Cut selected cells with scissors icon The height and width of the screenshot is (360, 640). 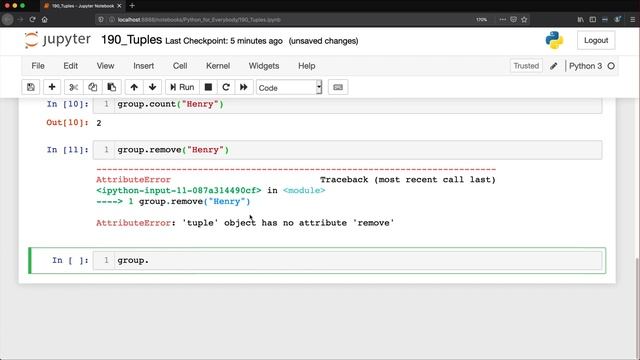click(x=73, y=87)
